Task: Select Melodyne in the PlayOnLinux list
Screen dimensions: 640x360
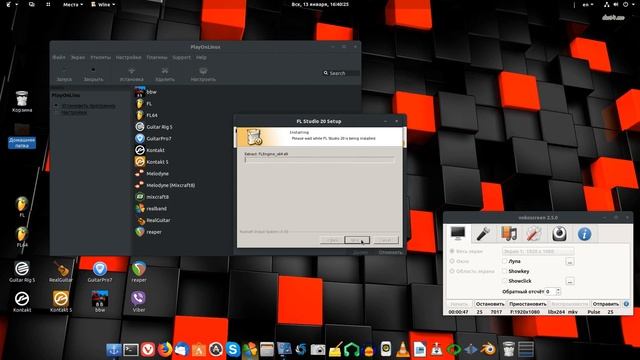Action: 157,173
